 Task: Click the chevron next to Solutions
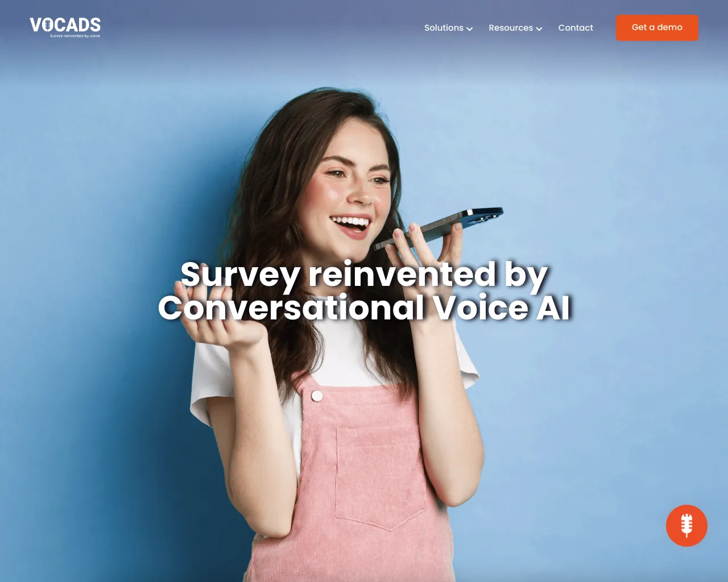point(470,28)
